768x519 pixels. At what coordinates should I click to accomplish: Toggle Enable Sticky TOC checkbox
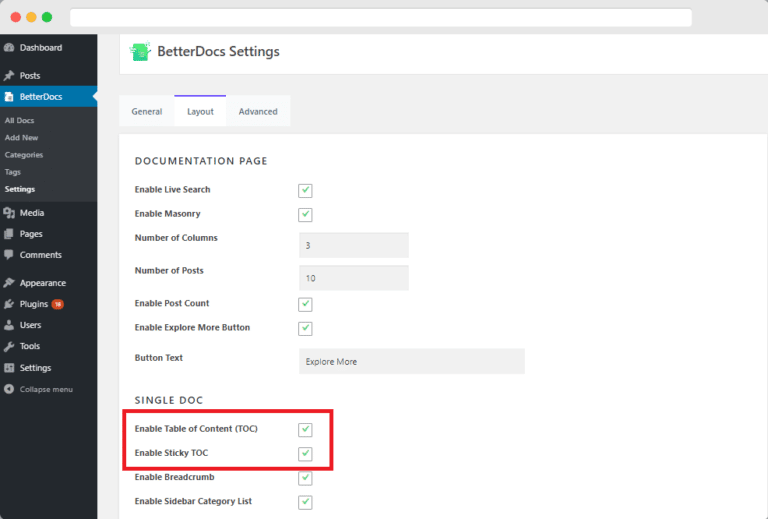(x=305, y=454)
